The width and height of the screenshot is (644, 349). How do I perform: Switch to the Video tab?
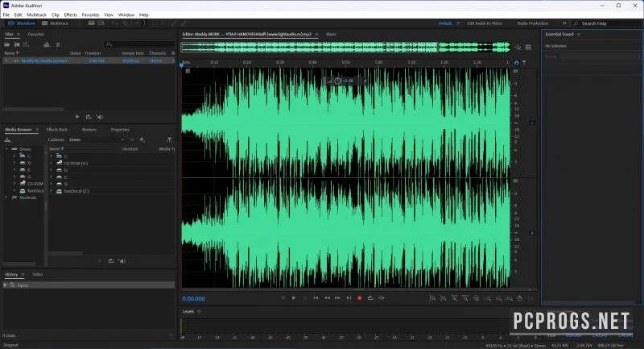coord(37,275)
